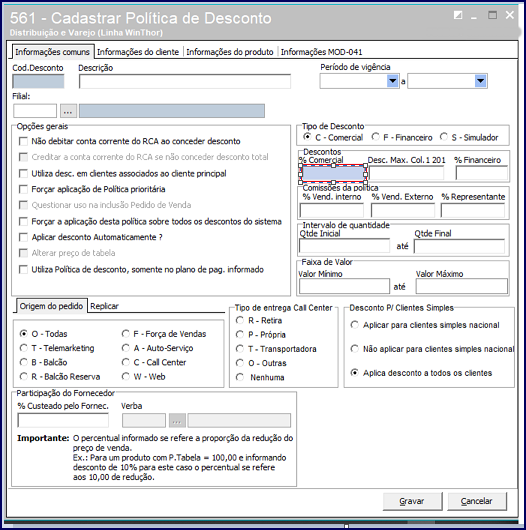Open the Informações do cliente tab
Viewport: 526px width, 530px height.
pyautogui.click(x=138, y=52)
